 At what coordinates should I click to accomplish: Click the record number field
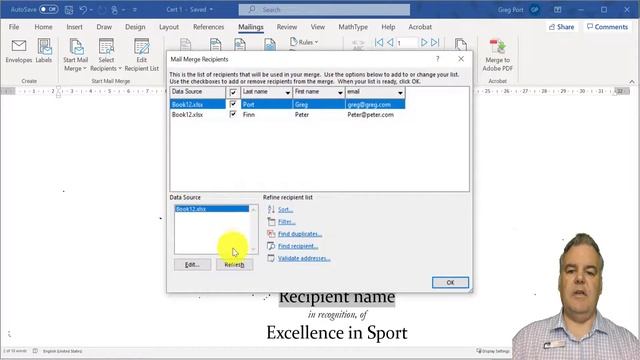point(407,42)
